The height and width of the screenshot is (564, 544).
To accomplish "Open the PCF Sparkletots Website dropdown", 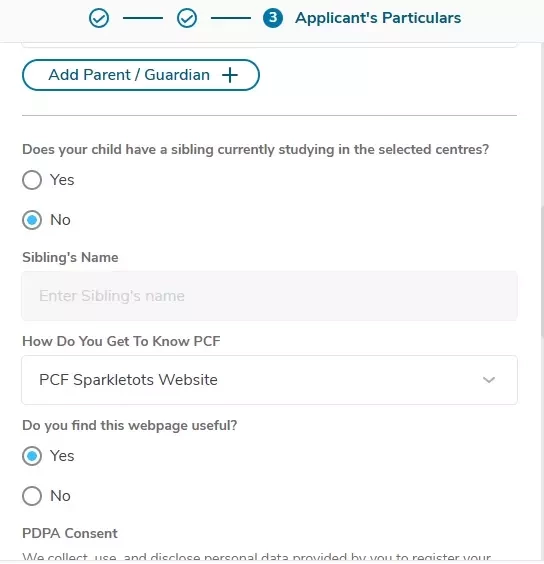I will 269,380.
